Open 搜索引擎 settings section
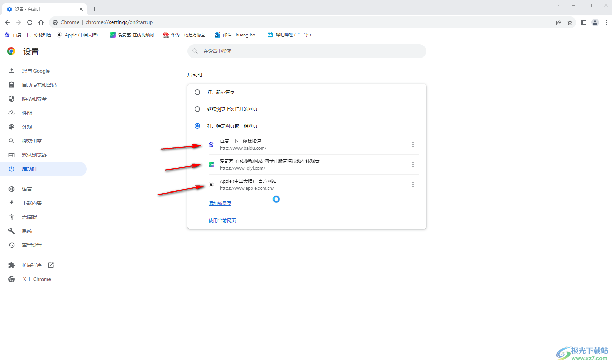 [x=32, y=141]
